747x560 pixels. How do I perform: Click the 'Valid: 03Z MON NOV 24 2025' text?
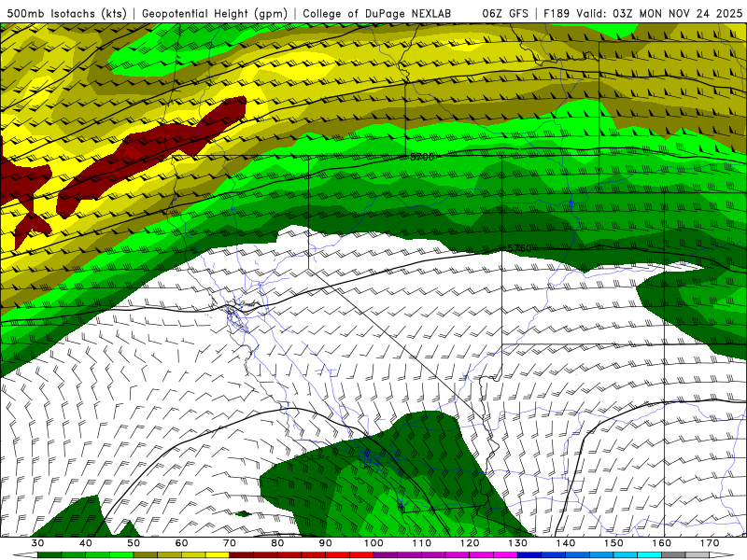[659, 14]
